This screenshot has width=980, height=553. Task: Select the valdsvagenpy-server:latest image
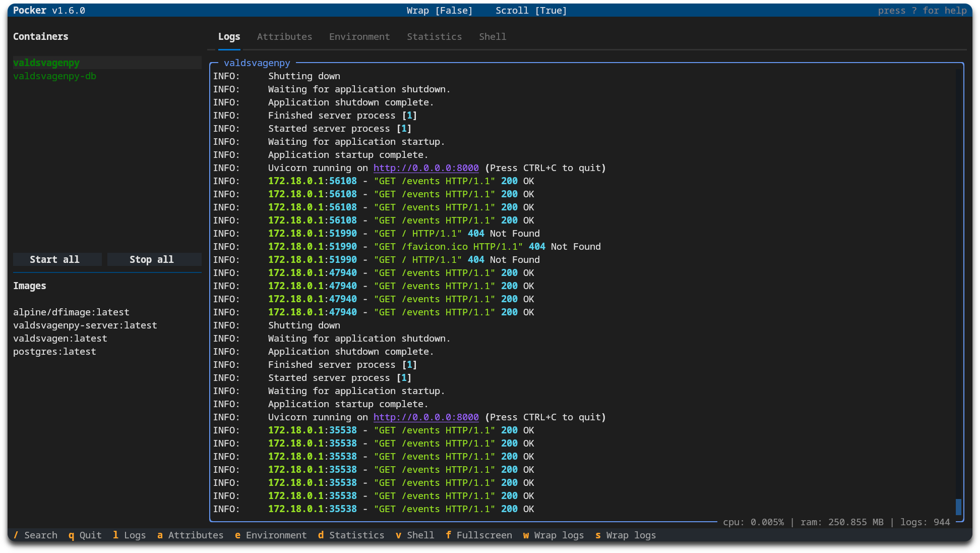tap(85, 325)
